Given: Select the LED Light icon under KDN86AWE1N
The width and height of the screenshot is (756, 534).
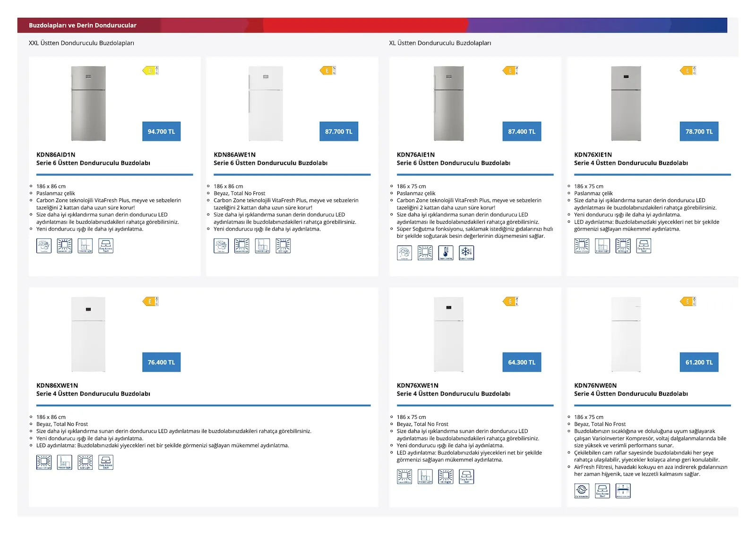Looking at the screenshot, I should 283,246.
